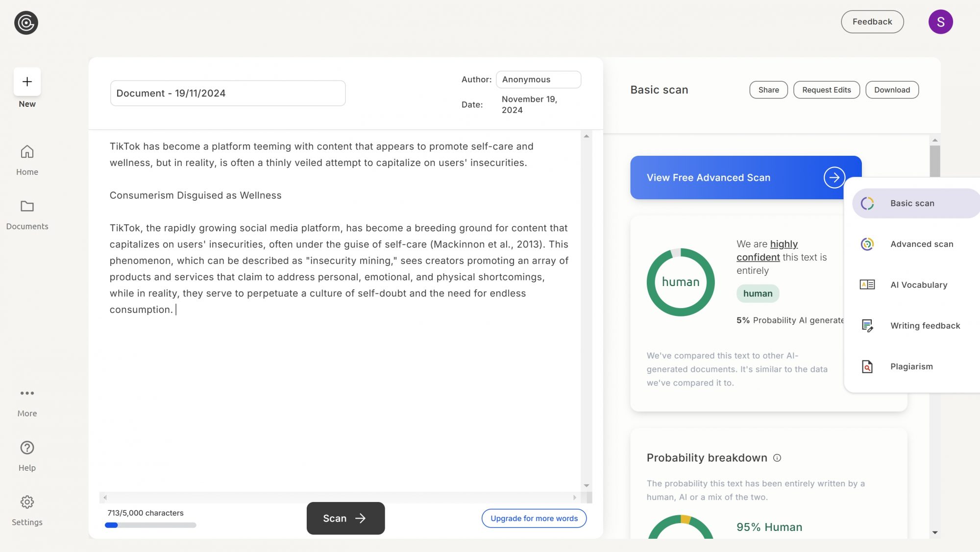980x552 pixels.
Task: Click the human donut chart
Action: coord(681,282)
